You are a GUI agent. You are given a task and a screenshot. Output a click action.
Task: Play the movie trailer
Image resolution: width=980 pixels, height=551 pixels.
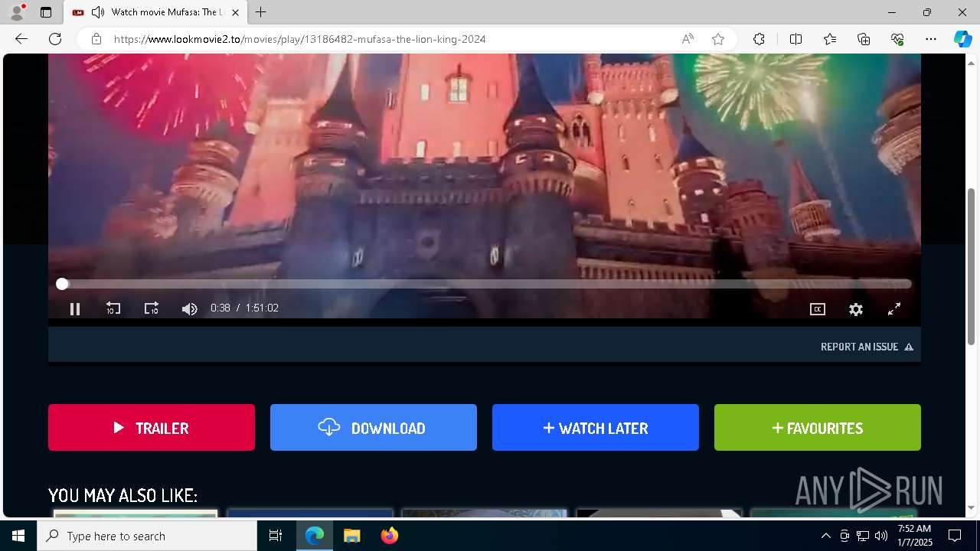pyautogui.click(x=152, y=428)
